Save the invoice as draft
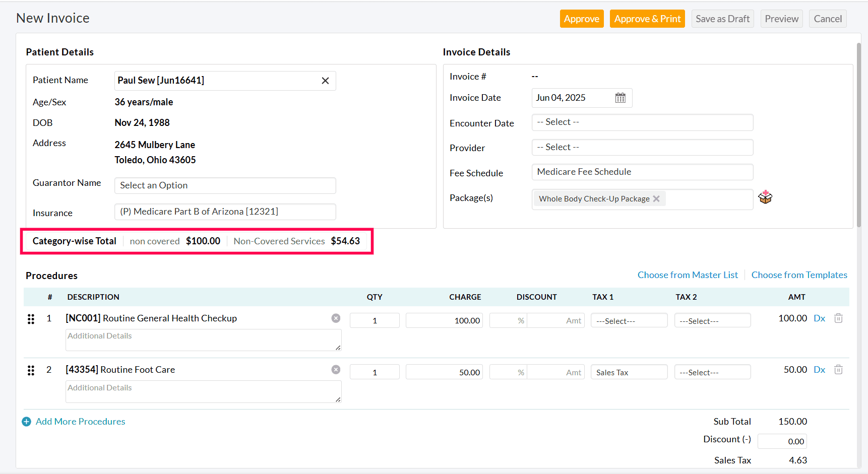868x474 pixels. (x=722, y=19)
